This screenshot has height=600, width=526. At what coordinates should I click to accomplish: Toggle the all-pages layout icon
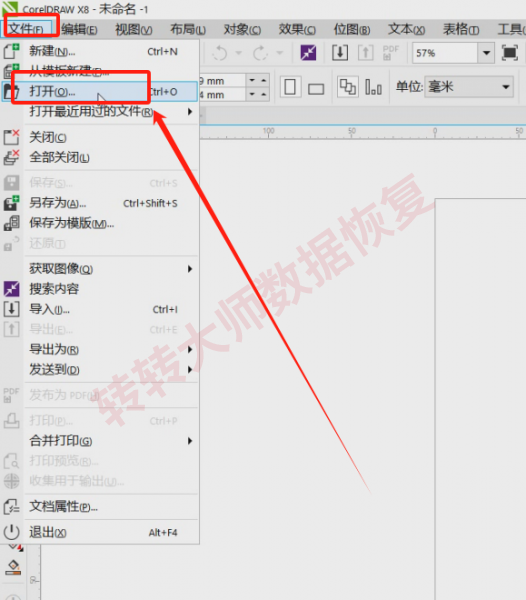[x=348, y=87]
